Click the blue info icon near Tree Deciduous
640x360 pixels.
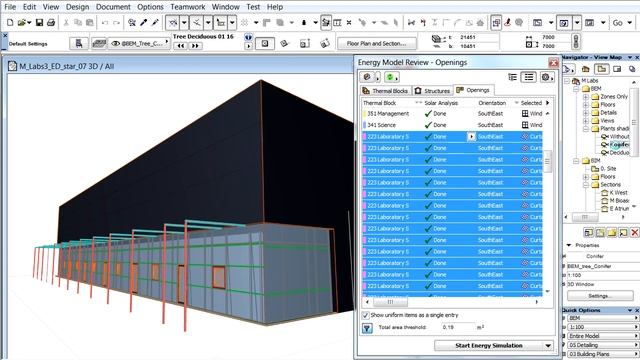[x=248, y=37]
